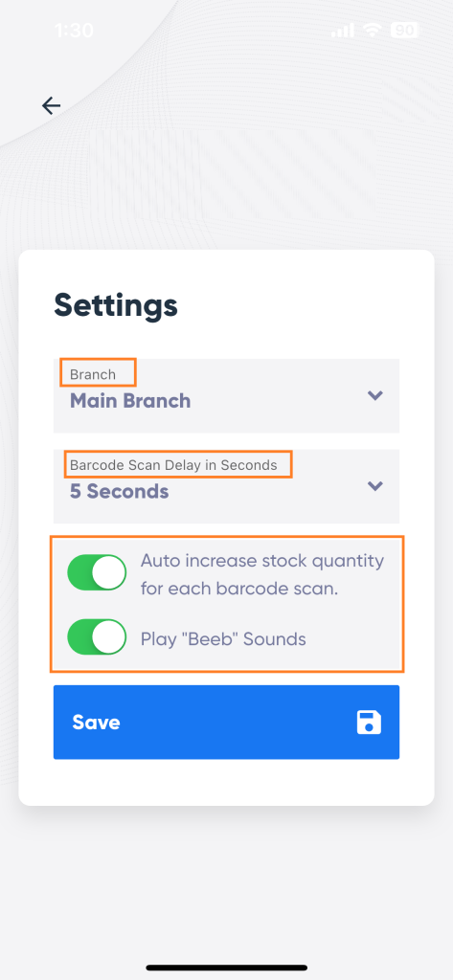Viewport: 453px width, 980px height.
Task: Tap the battery level indicator
Action: (404, 30)
